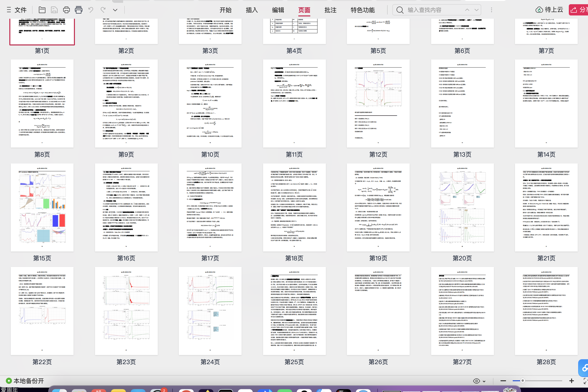Click the label 第19页
588x392 pixels.
tap(378, 258)
